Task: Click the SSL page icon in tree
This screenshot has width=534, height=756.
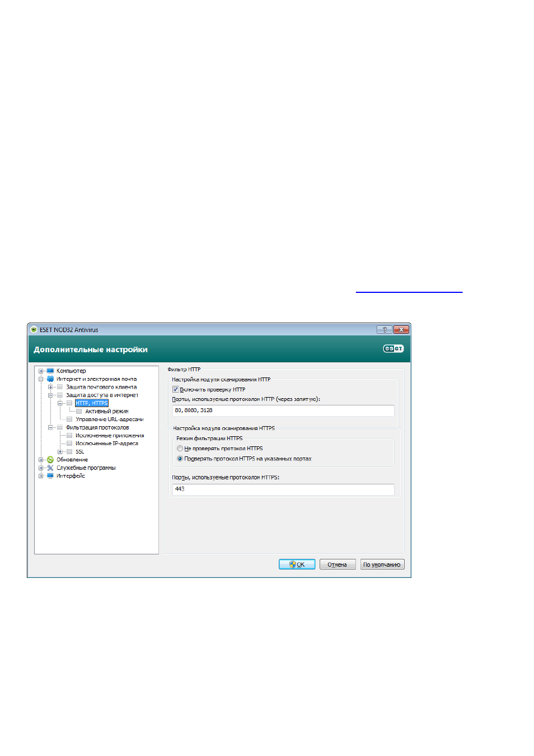Action: pyautogui.click(x=69, y=451)
